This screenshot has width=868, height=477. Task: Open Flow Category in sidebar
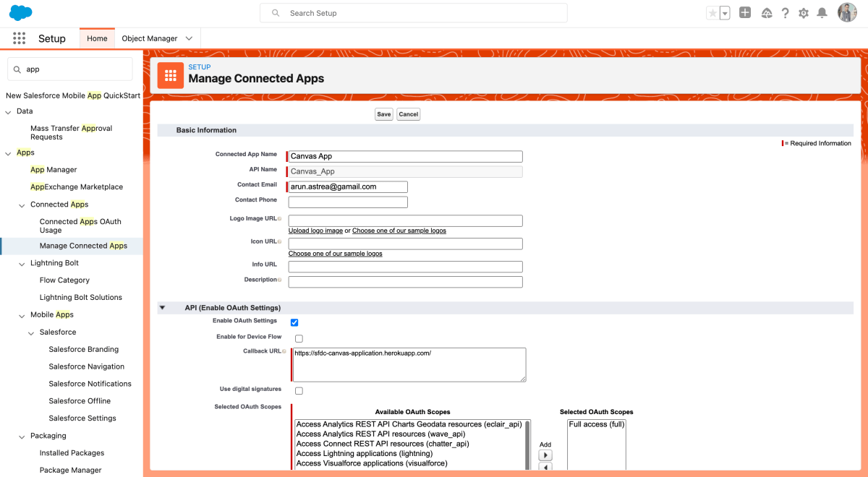point(64,280)
